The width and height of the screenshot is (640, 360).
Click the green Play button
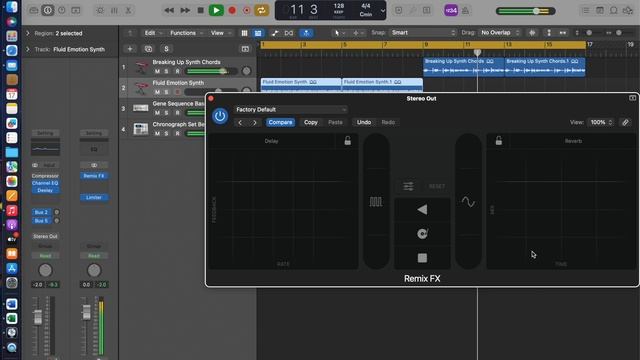click(x=216, y=10)
